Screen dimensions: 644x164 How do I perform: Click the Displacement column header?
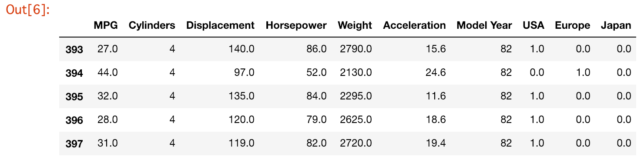[x=220, y=25]
